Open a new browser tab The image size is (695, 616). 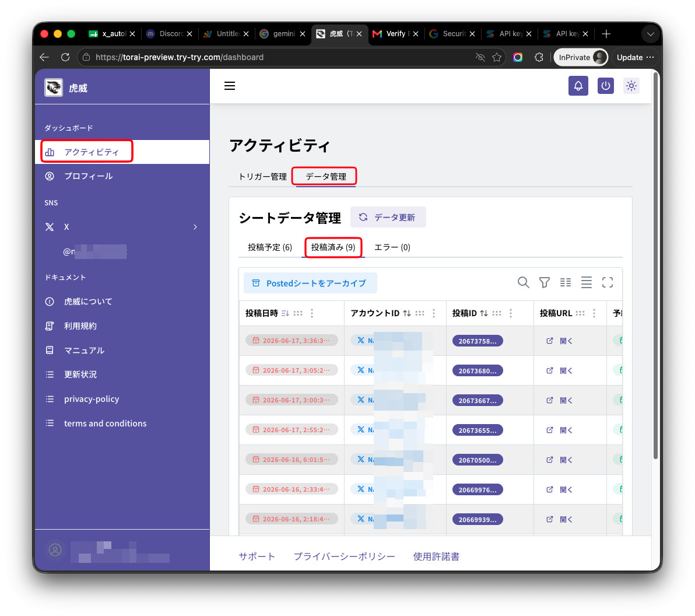[606, 34]
